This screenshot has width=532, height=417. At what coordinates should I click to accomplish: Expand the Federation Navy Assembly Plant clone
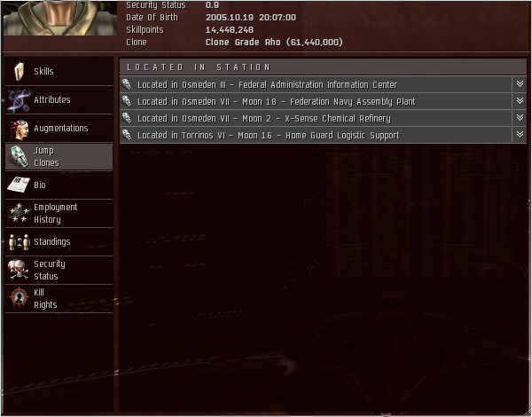tap(520, 101)
